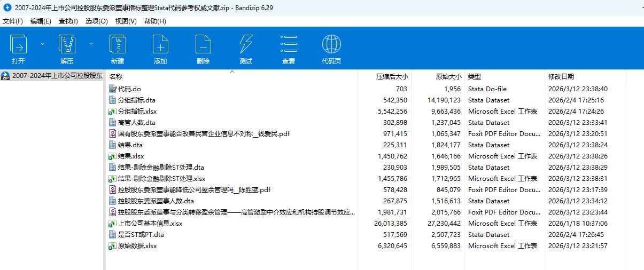
Task: Sort by the 压缩后大小 column header
Action: pyautogui.click(x=392, y=77)
